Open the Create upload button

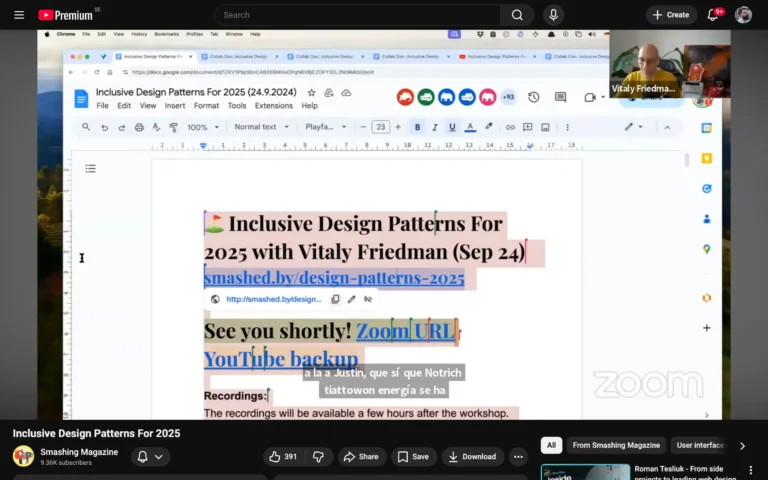tap(671, 15)
